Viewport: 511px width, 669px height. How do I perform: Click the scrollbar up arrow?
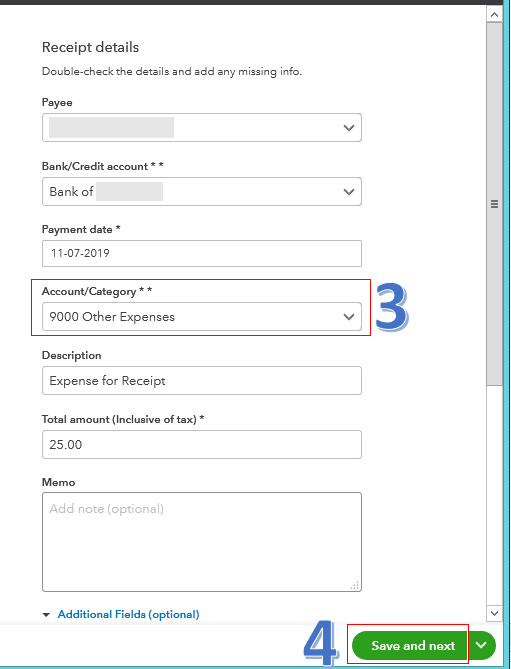pos(494,15)
